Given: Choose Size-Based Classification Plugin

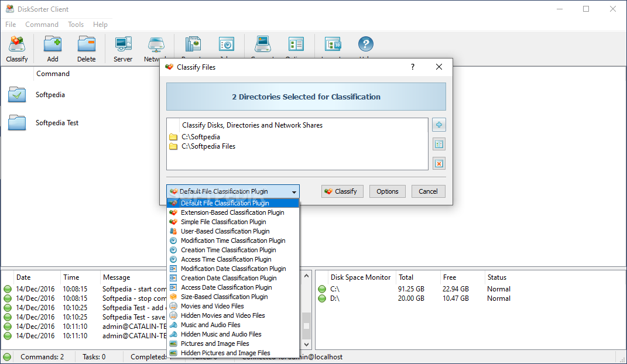Looking at the screenshot, I should pyautogui.click(x=233, y=297).
